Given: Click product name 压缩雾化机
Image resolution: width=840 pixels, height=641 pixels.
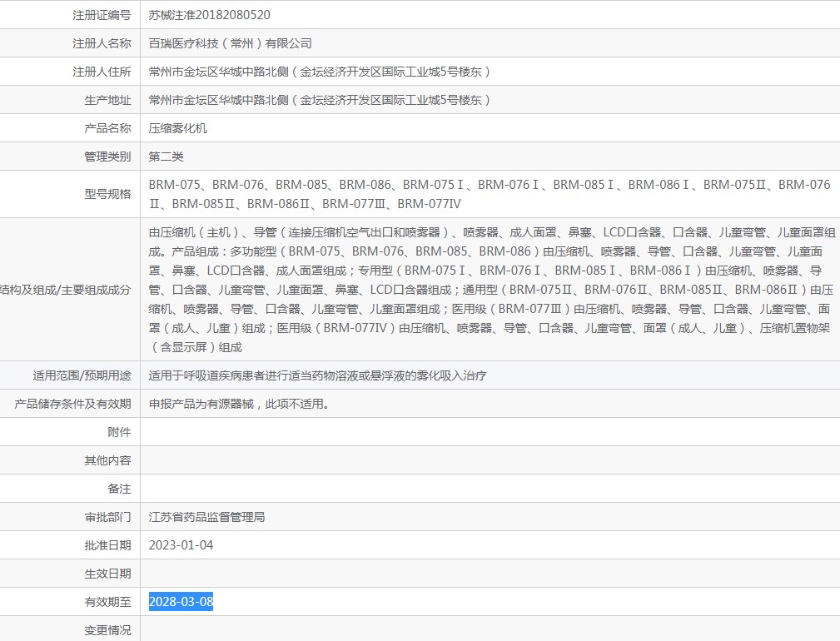Looking at the screenshot, I should click(178, 128).
